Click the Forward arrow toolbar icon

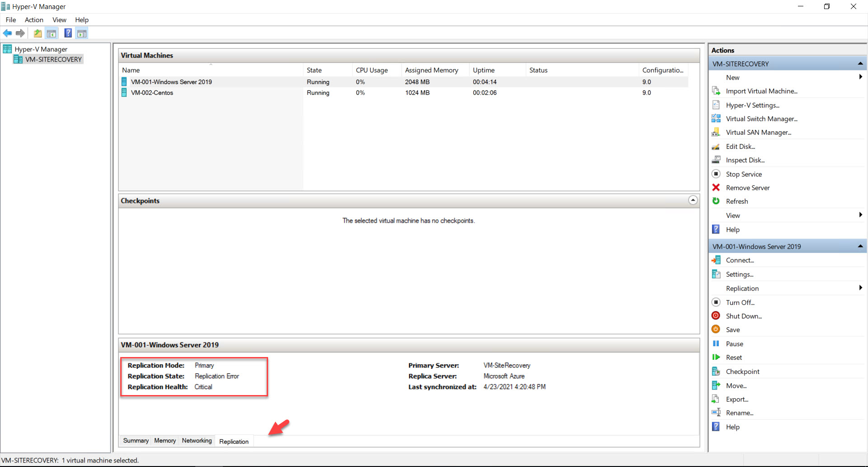(20, 33)
